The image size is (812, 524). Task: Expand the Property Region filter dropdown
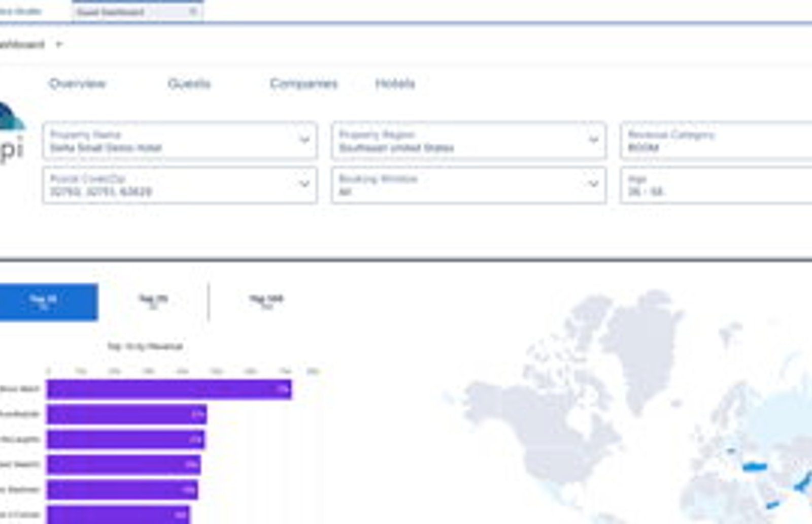point(468,141)
